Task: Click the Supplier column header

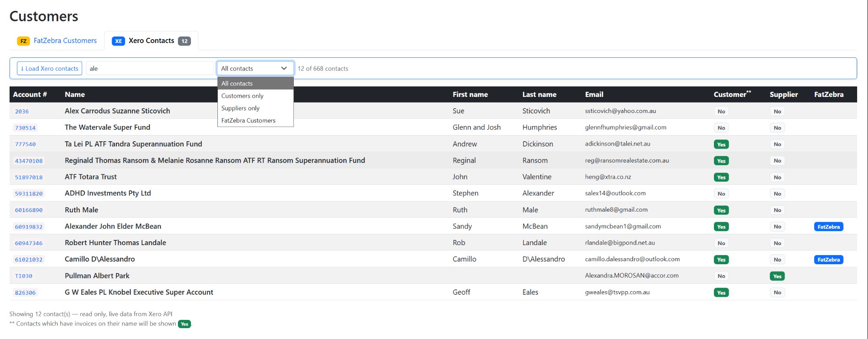Action: tap(783, 94)
